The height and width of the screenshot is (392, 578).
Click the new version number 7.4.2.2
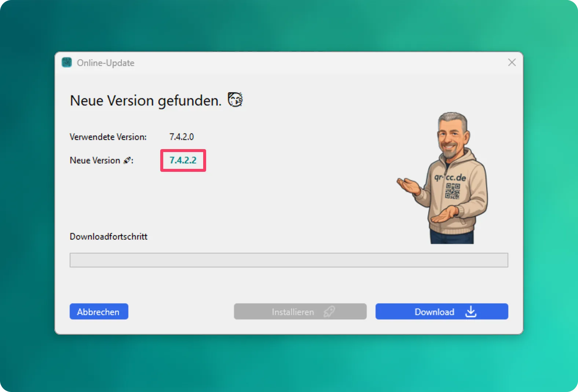tap(183, 160)
